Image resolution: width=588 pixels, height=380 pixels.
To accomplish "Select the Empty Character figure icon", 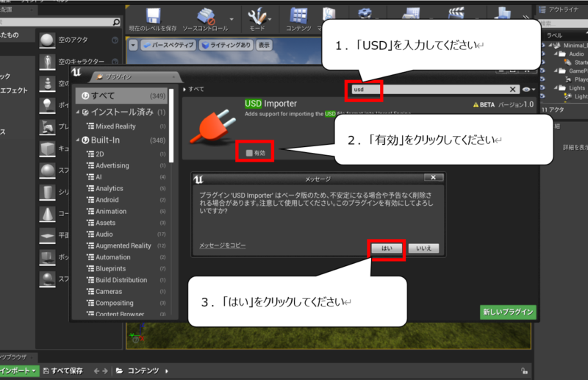I will [47, 62].
